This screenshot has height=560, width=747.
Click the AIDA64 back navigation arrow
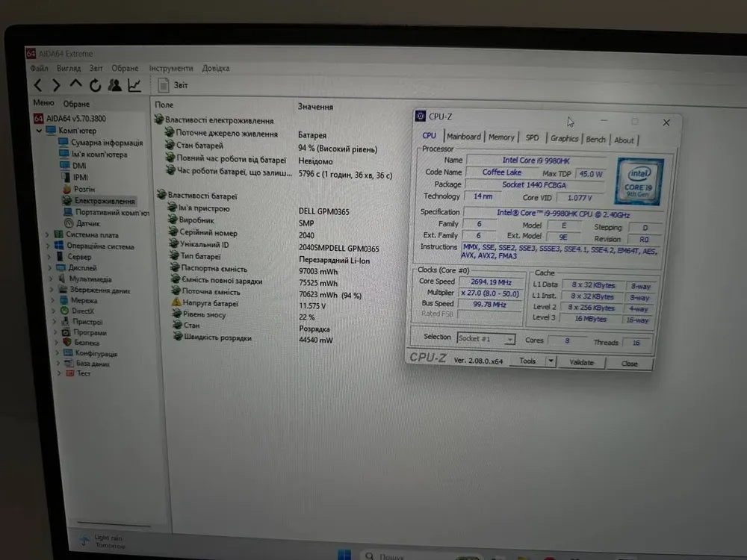click(37, 86)
